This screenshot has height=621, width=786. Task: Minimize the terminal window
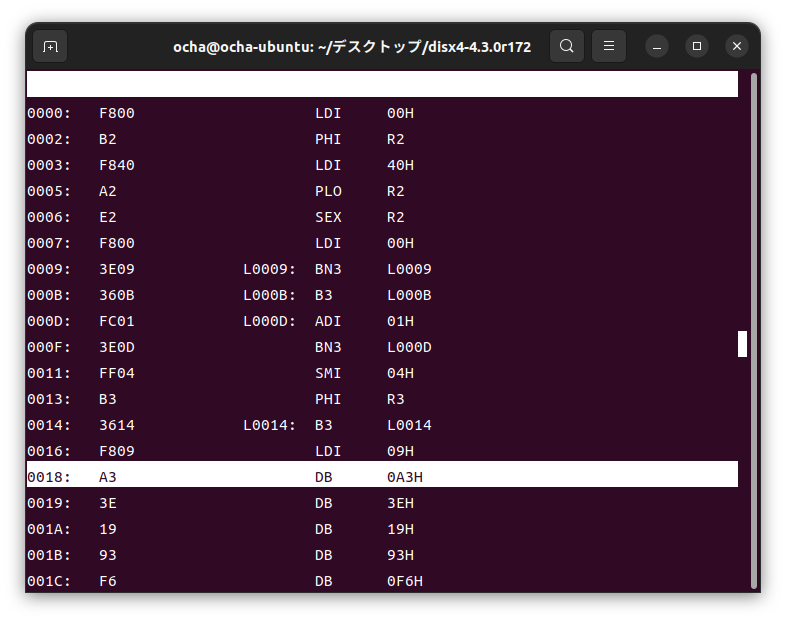pyautogui.click(x=657, y=47)
